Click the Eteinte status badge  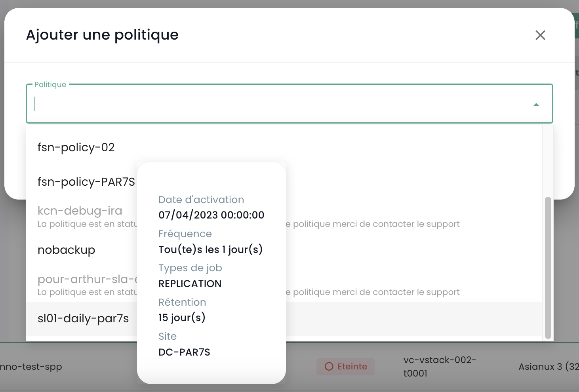[345, 367]
